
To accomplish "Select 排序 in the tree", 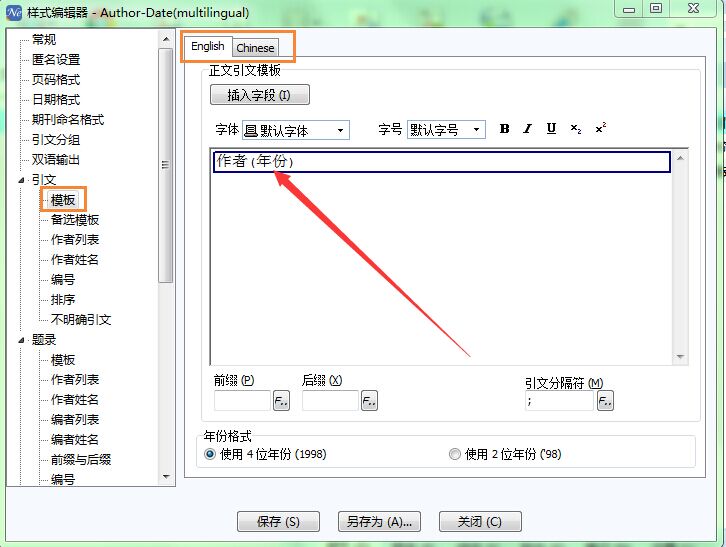I will [x=63, y=300].
